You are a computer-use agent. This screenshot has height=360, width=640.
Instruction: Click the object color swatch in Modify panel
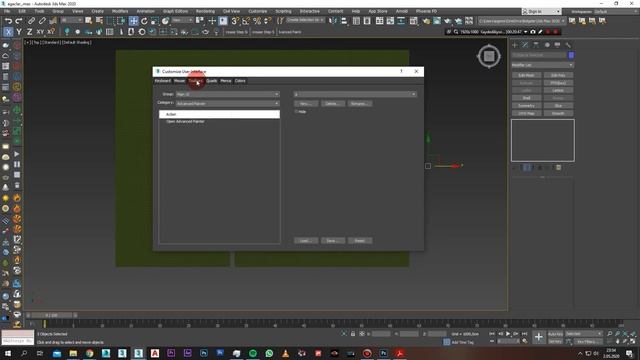571,55
